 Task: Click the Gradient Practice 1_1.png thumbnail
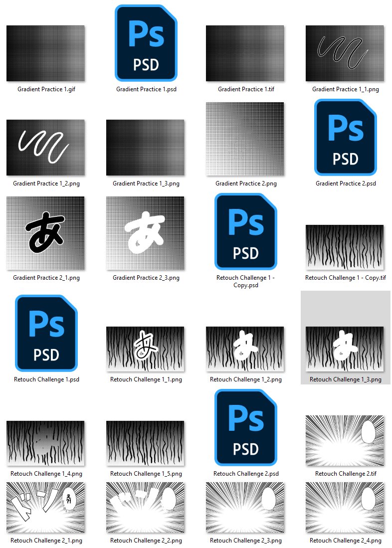tap(345, 53)
